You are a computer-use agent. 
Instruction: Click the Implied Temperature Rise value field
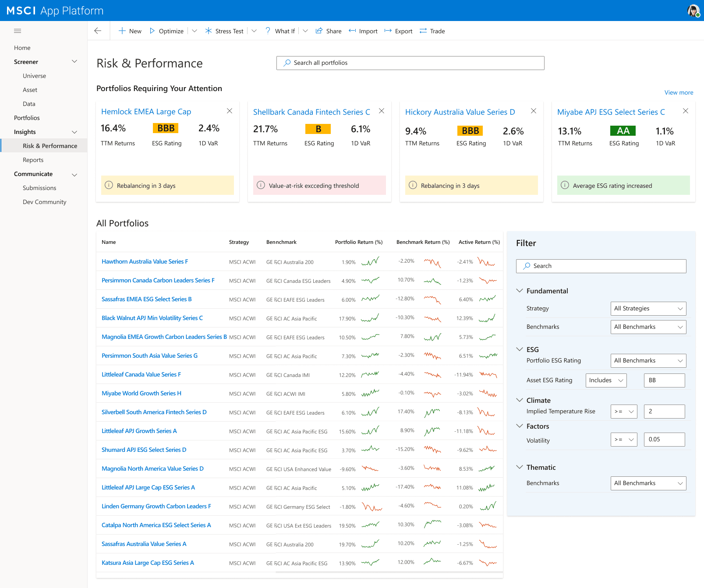(664, 412)
